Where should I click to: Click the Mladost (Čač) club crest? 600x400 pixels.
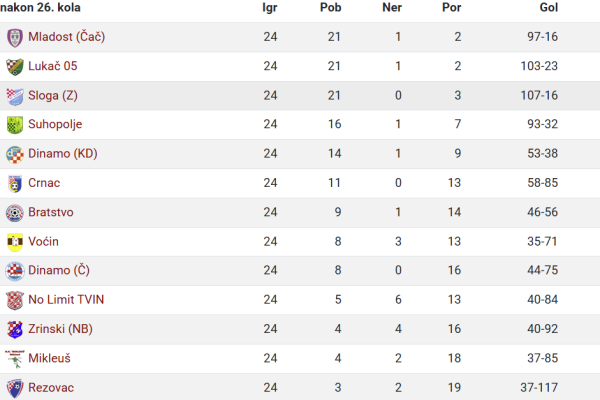(x=15, y=38)
